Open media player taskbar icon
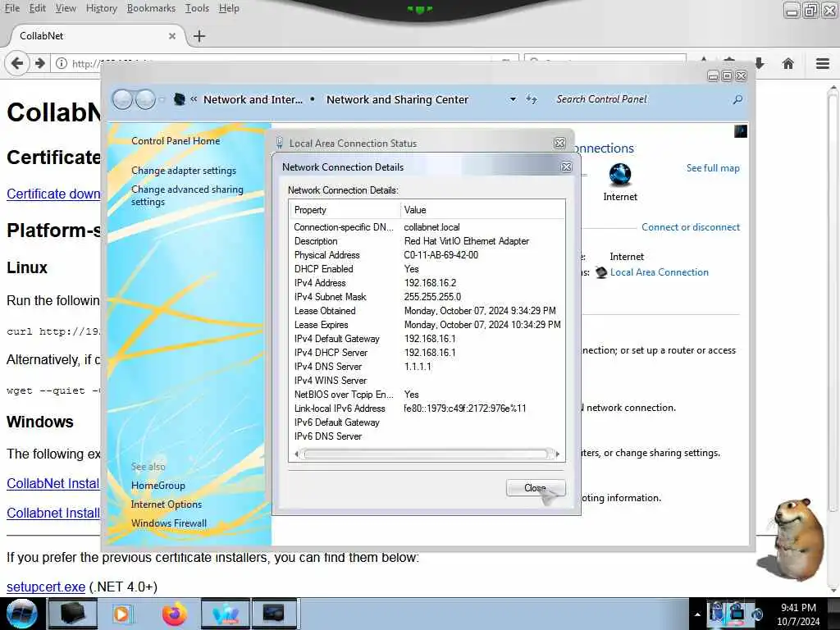 point(121,614)
